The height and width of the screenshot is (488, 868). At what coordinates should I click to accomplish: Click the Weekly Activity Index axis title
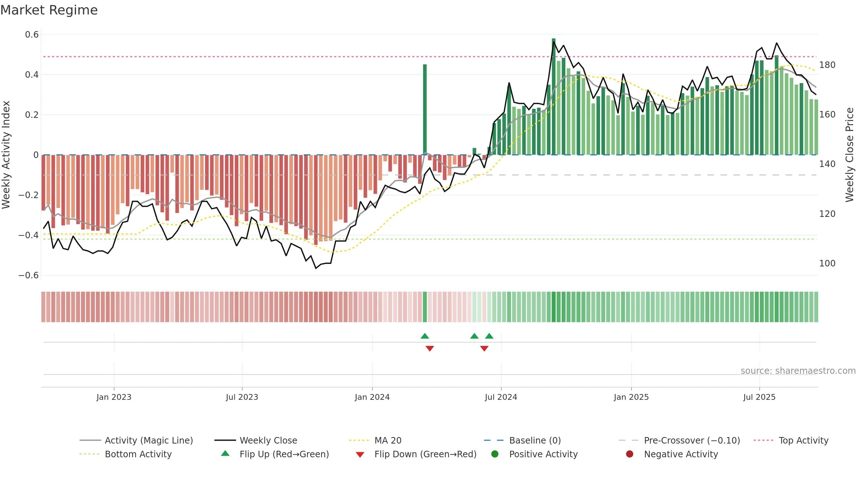pyautogui.click(x=6, y=155)
